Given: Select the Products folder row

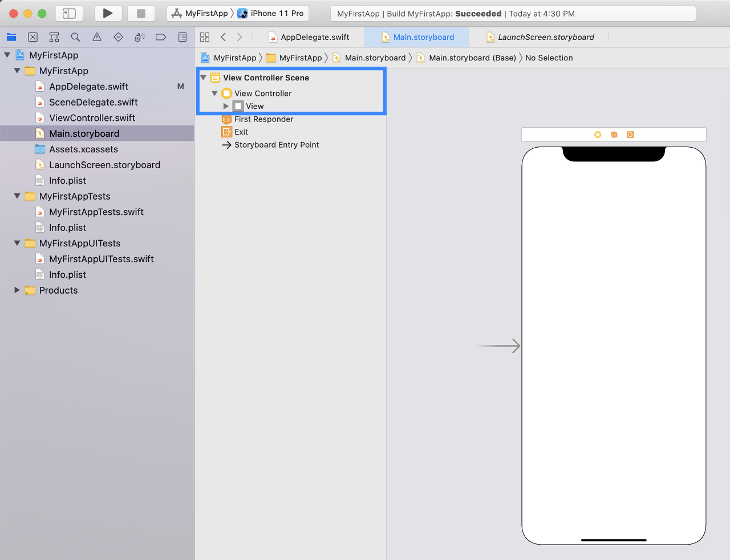Looking at the screenshot, I should click(x=97, y=290).
